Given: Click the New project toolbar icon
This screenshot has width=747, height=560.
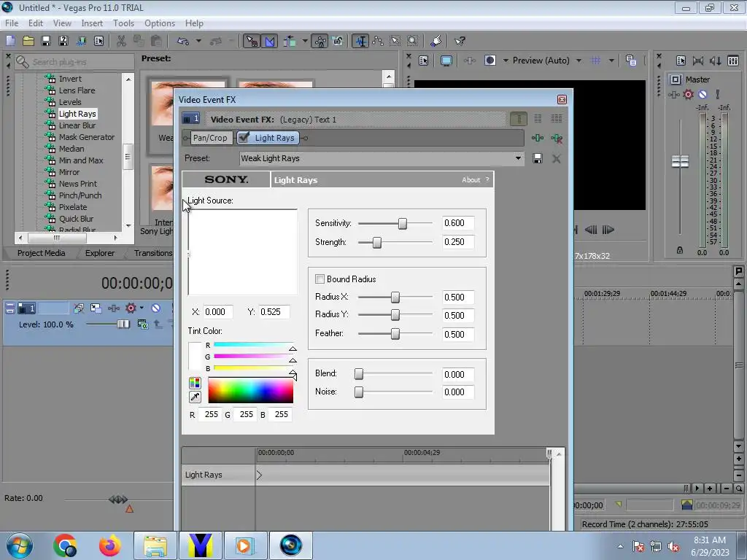Looking at the screenshot, I should click(10, 41).
